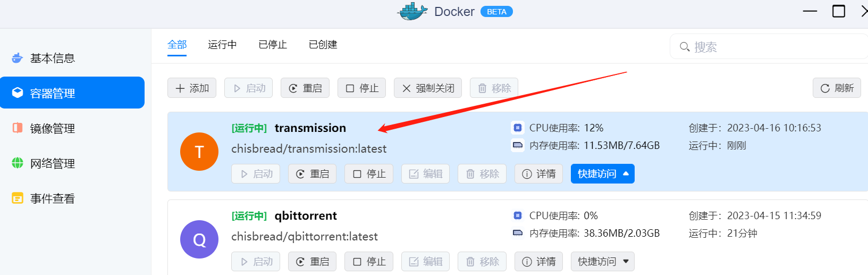The height and width of the screenshot is (275, 868).
Task: Click 添加 to add a container
Action: (192, 88)
